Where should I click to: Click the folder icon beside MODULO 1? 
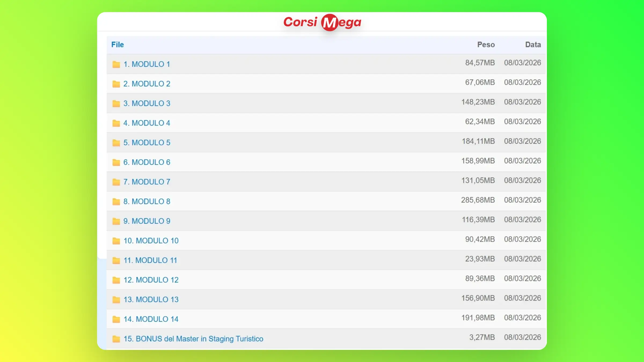(x=116, y=64)
